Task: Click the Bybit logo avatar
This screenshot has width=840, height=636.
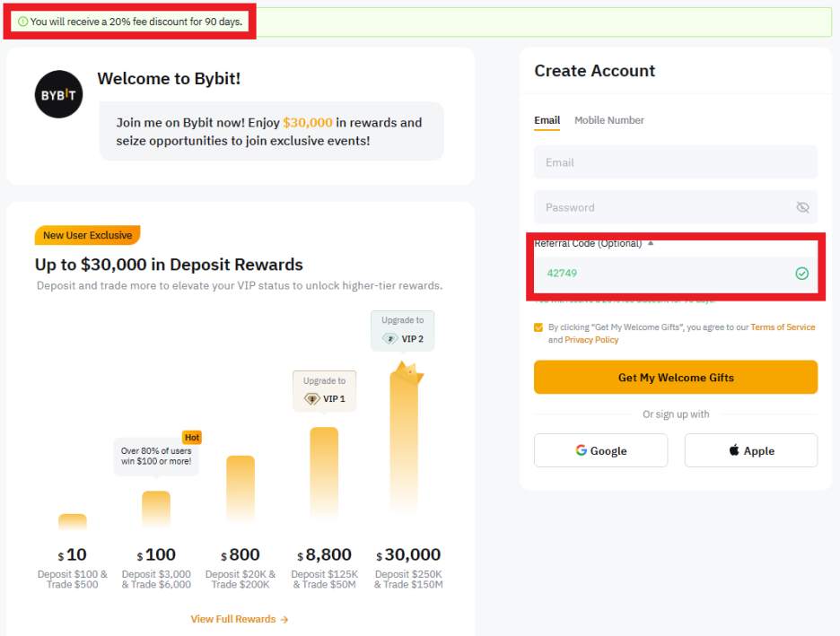Action: [59, 94]
